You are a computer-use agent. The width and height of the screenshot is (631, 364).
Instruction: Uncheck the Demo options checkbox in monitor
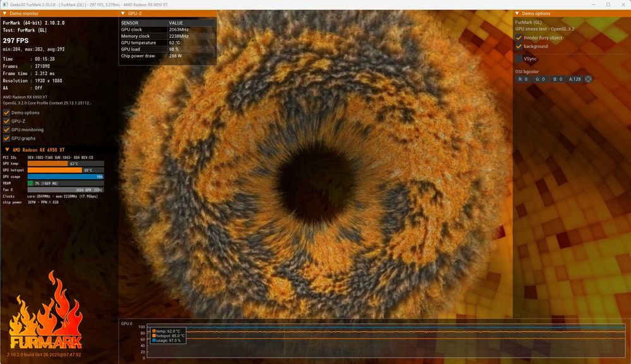tap(6, 113)
